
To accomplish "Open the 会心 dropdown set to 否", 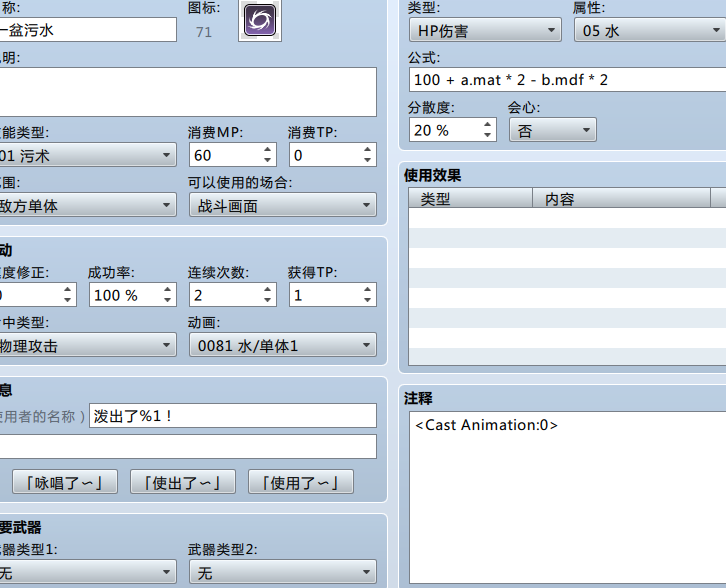I will pyautogui.click(x=553, y=130).
